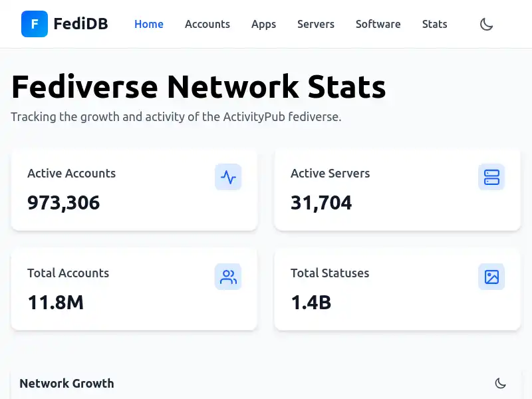Click the people icon on Total Accounts card
This screenshot has height=399, width=532.
(x=228, y=277)
